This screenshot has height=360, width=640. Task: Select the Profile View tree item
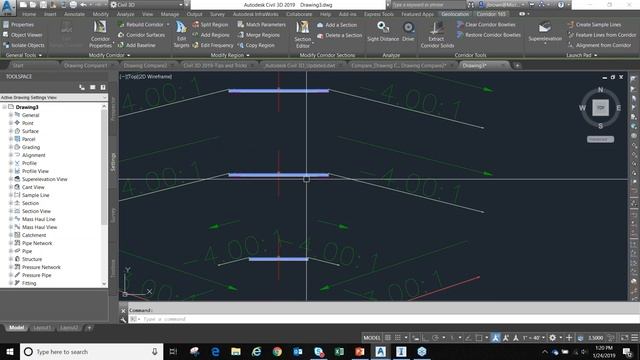pyautogui.click(x=35, y=171)
